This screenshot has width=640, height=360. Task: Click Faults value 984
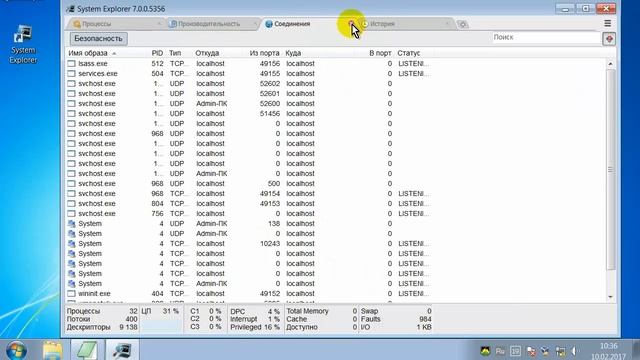pyautogui.click(x=425, y=319)
